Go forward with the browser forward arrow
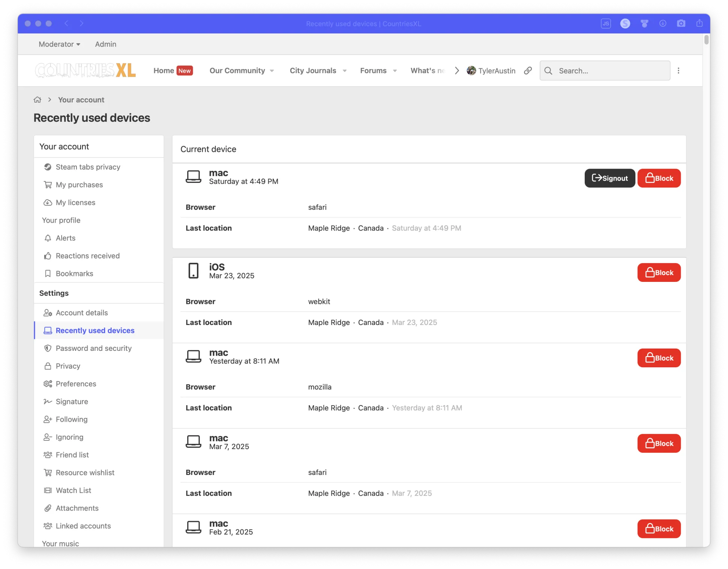The height and width of the screenshot is (569, 728). click(81, 23)
